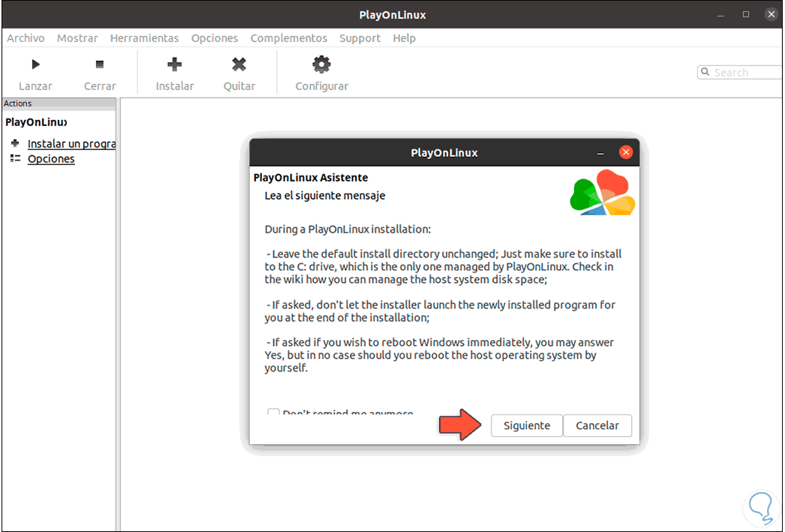
Task: Click the magnifier icon in Search box
Action: pos(705,72)
